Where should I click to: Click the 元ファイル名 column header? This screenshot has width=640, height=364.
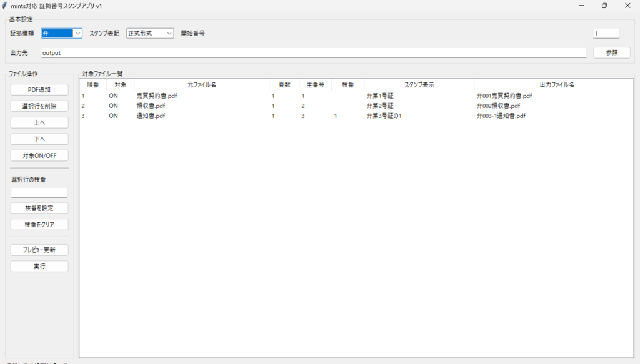pos(201,84)
